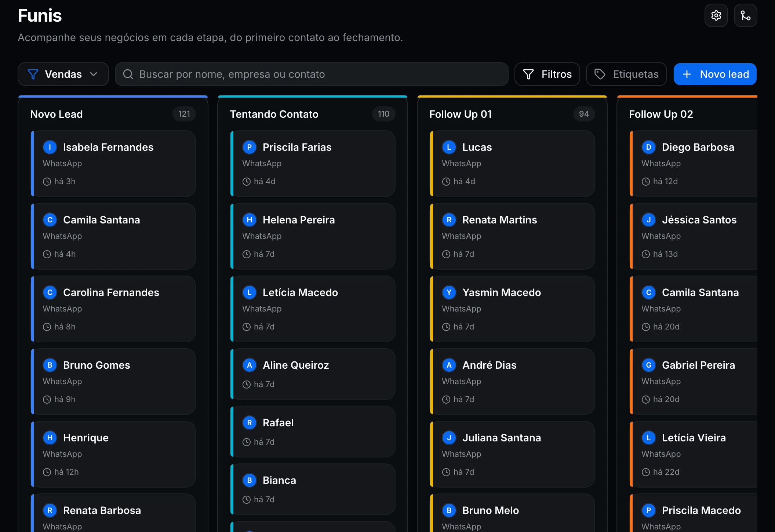Open Bruno Gomes lead card

tap(113, 382)
